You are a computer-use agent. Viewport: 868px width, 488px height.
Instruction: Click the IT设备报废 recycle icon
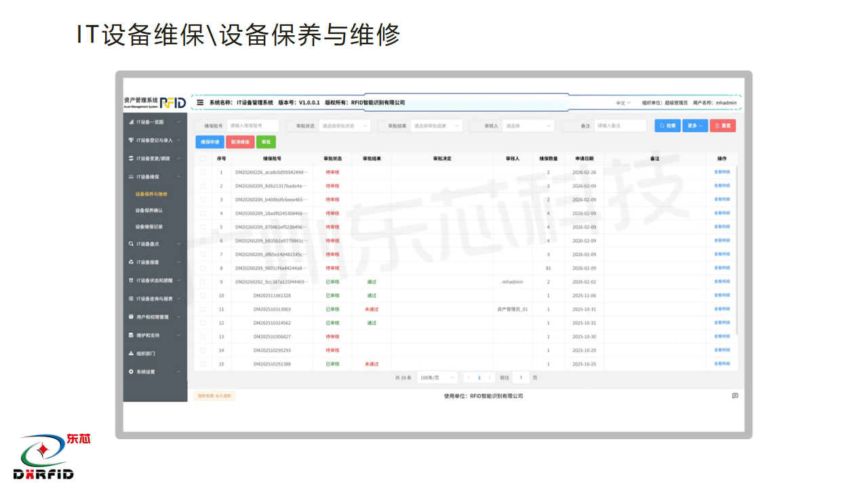(x=131, y=262)
